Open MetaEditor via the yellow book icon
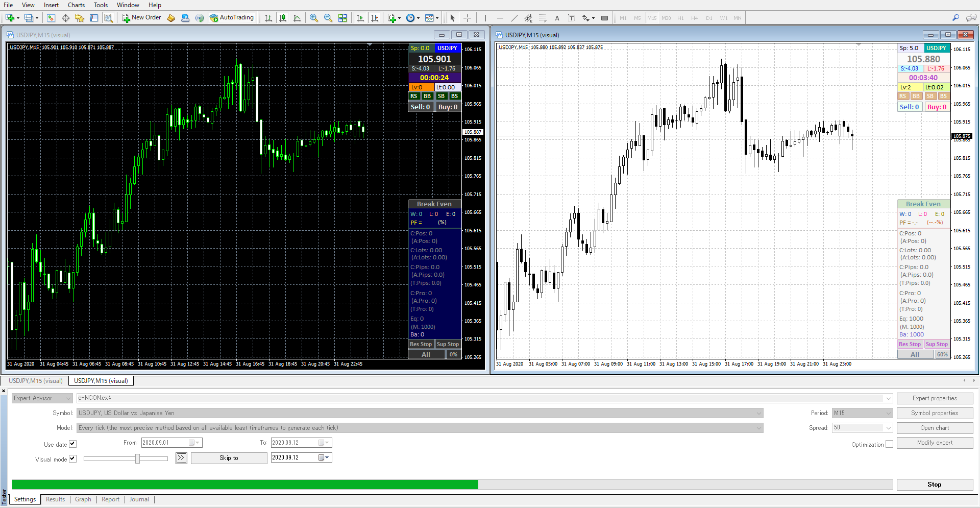 [x=171, y=18]
